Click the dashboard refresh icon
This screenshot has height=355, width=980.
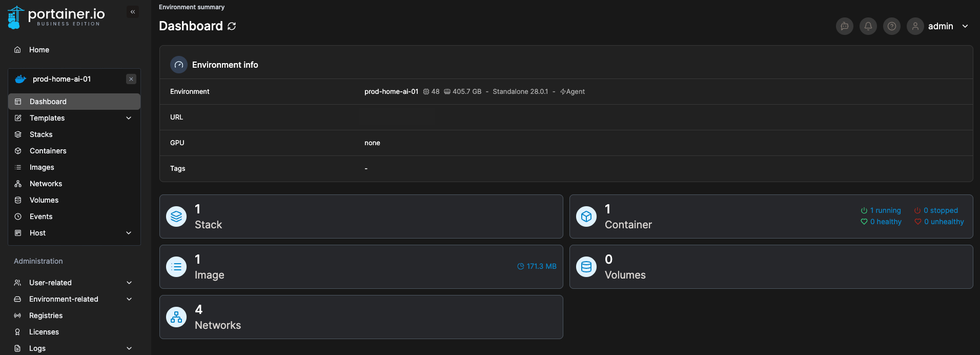pyautogui.click(x=232, y=26)
